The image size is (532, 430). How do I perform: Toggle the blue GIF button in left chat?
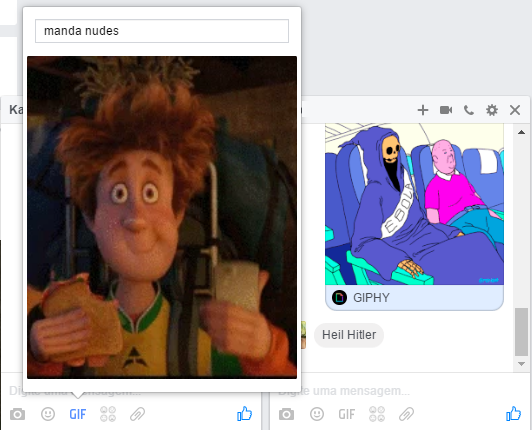click(x=78, y=414)
